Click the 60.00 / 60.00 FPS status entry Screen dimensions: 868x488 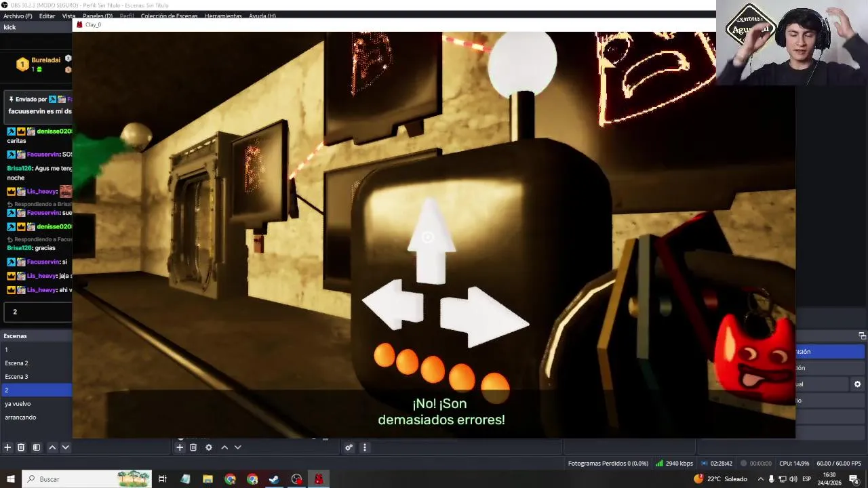click(838, 464)
